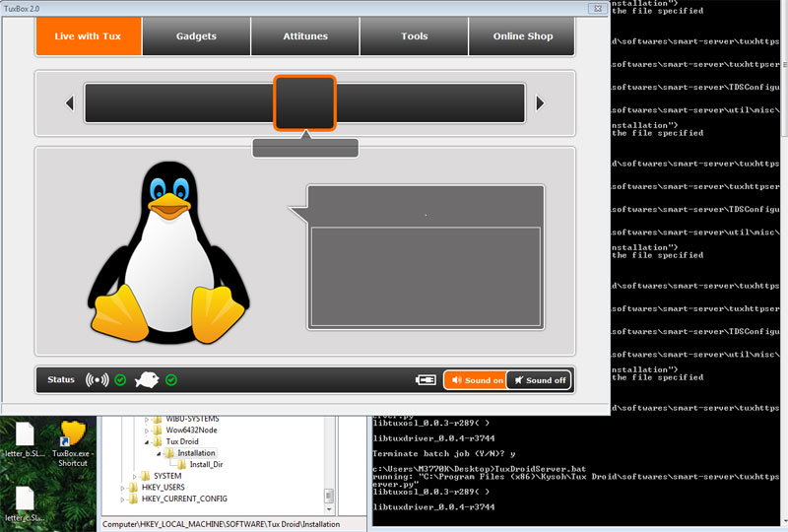This screenshot has height=532, width=788.
Task: Click the radio signal status icon
Action: click(x=97, y=379)
